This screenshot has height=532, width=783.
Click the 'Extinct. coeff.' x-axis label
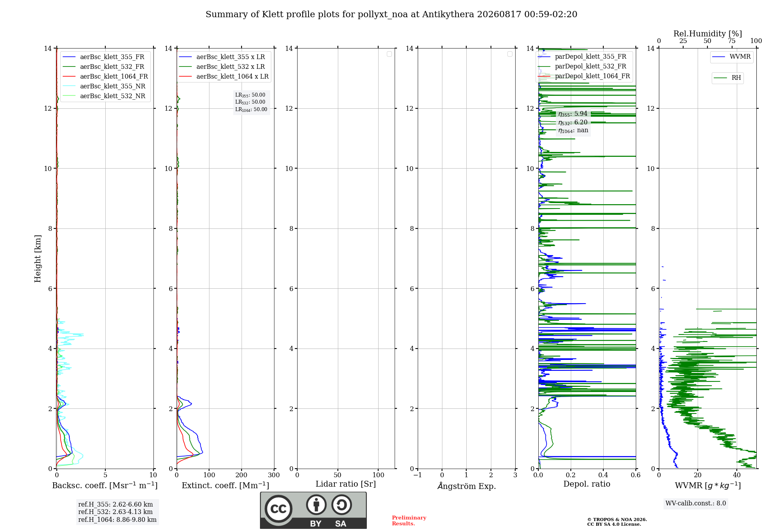click(x=226, y=485)
